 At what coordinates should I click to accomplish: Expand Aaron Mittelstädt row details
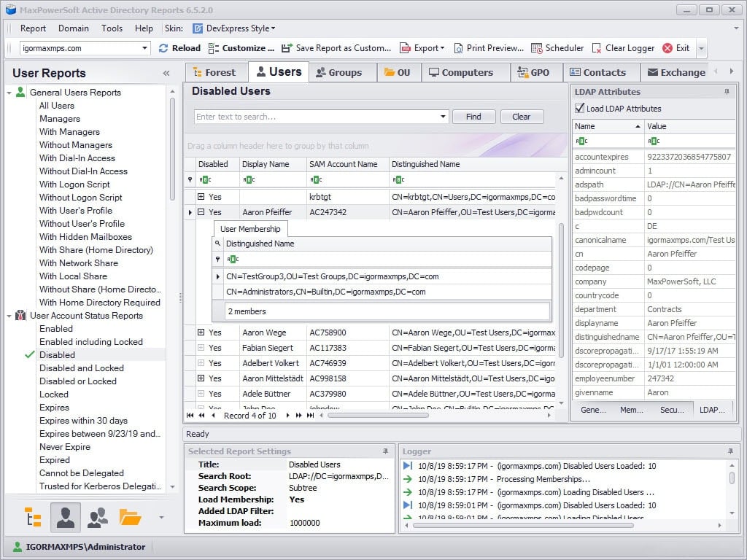[201, 378]
